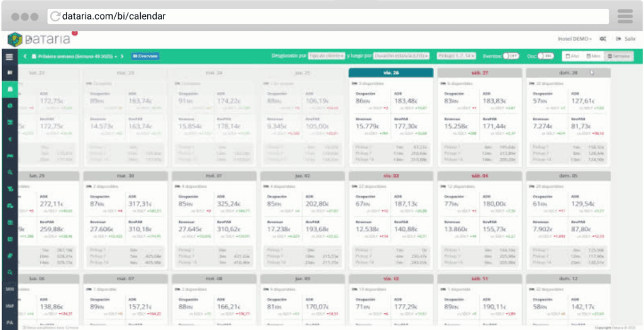Switch to the Año view tab
The image size is (644, 330).
click(x=572, y=56)
